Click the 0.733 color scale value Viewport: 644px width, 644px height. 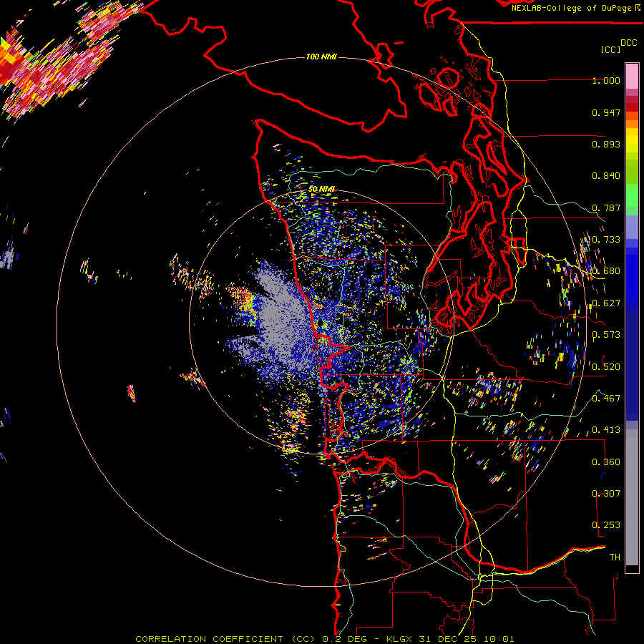[606, 240]
